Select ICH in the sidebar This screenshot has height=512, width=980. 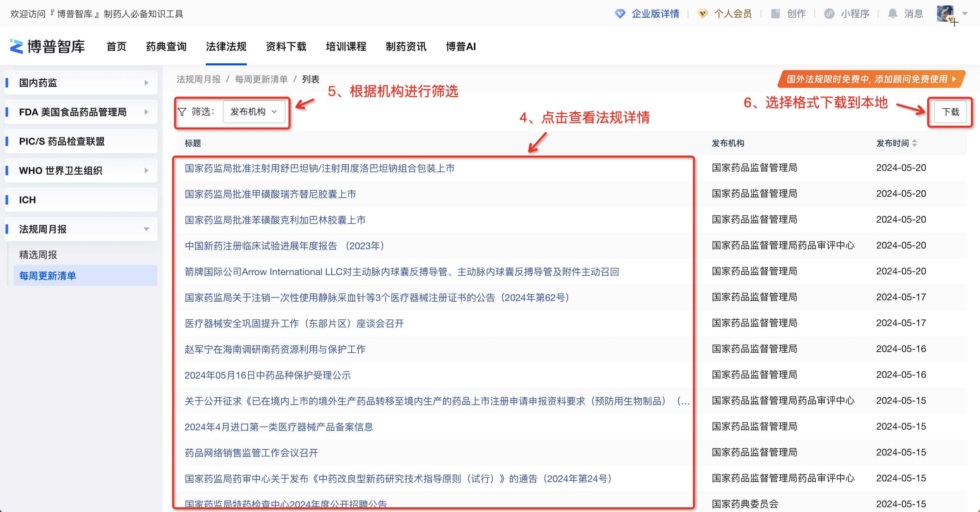81,199
